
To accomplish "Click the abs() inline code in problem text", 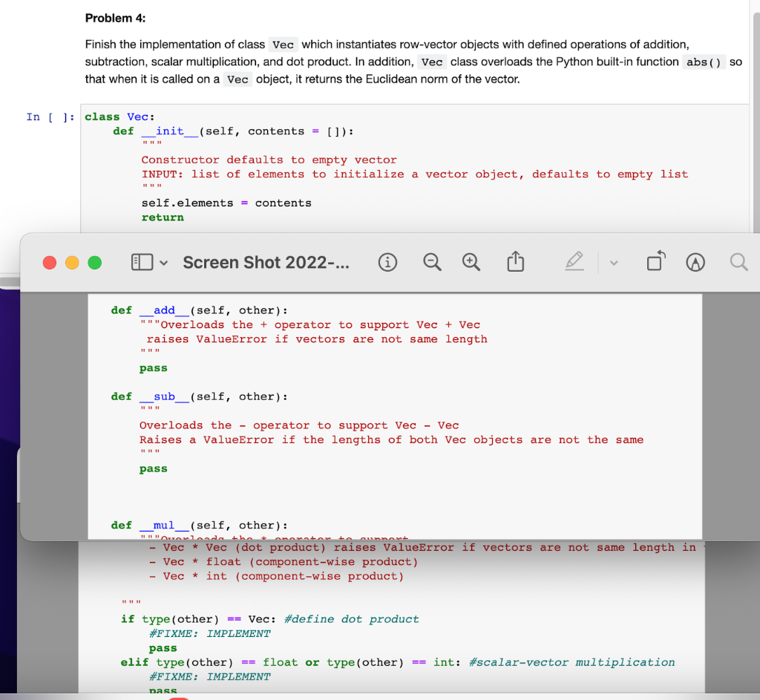I will coord(704,62).
